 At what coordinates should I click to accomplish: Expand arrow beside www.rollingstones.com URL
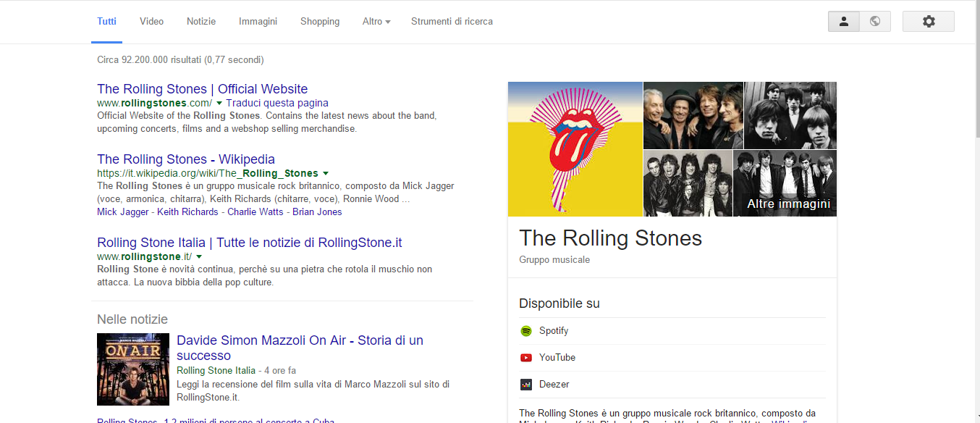pyautogui.click(x=219, y=103)
